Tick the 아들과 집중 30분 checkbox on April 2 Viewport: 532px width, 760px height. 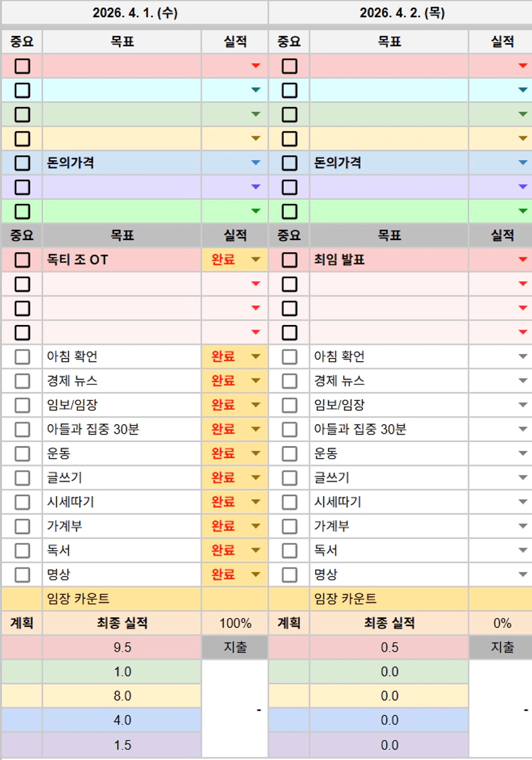pyautogui.click(x=289, y=429)
